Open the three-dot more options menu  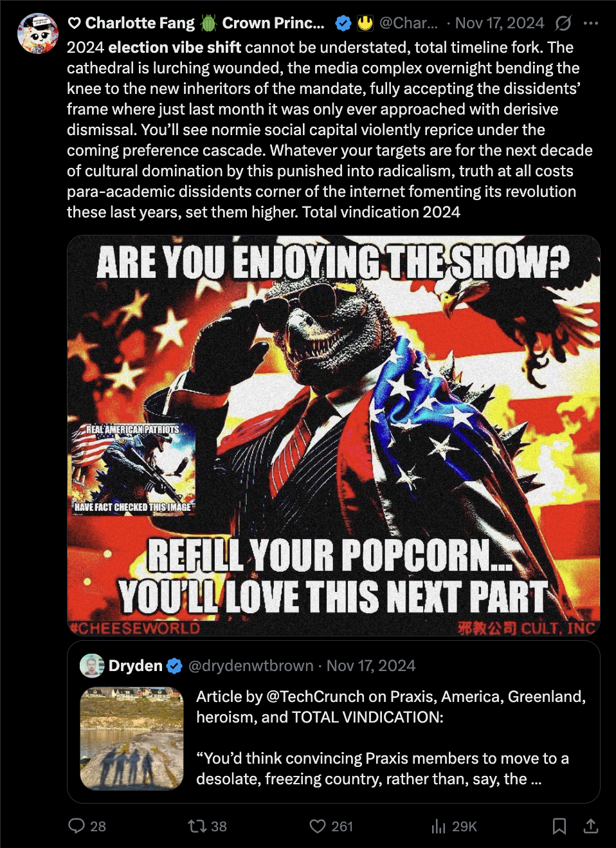pyautogui.click(x=591, y=23)
